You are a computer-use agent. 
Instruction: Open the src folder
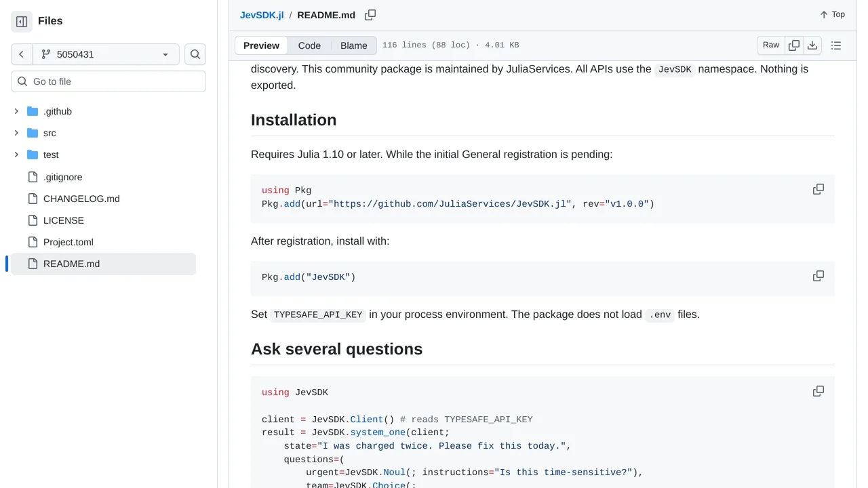coord(50,133)
